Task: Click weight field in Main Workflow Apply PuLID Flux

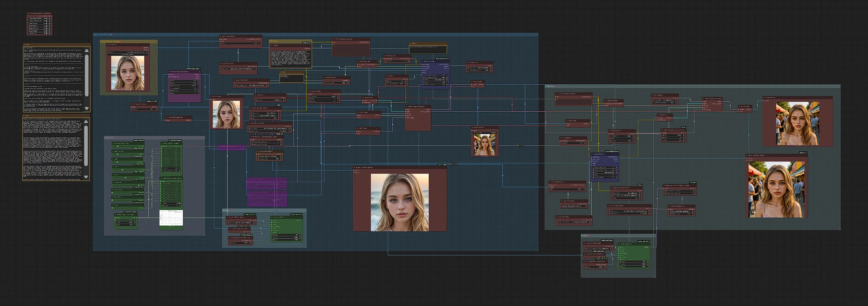Action: click(x=287, y=235)
